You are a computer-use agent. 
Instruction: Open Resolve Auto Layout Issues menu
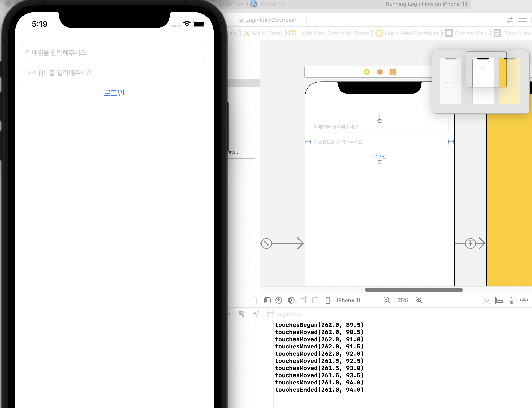(524, 300)
